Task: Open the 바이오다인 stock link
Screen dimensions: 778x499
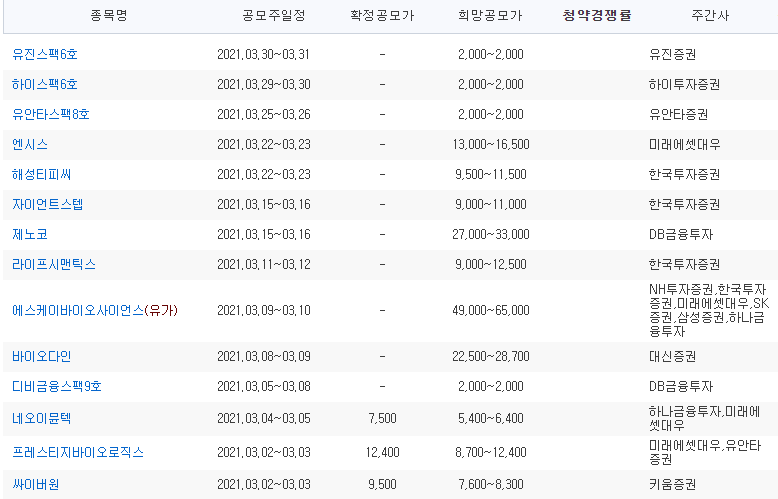Action: tap(42, 357)
